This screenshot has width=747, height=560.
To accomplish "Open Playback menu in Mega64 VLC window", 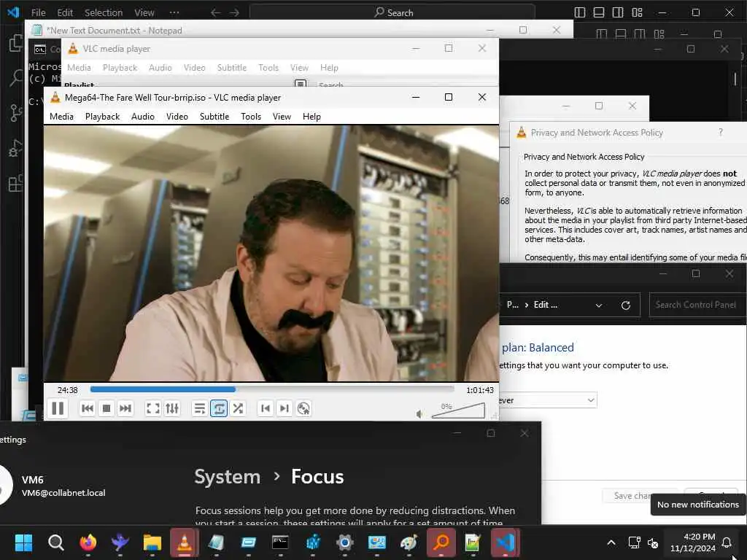I will (102, 116).
